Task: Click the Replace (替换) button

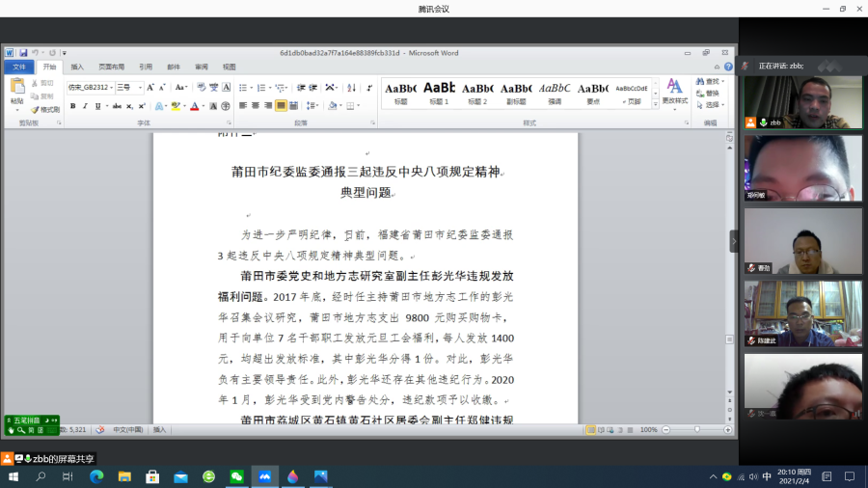Action: pos(709,94)
